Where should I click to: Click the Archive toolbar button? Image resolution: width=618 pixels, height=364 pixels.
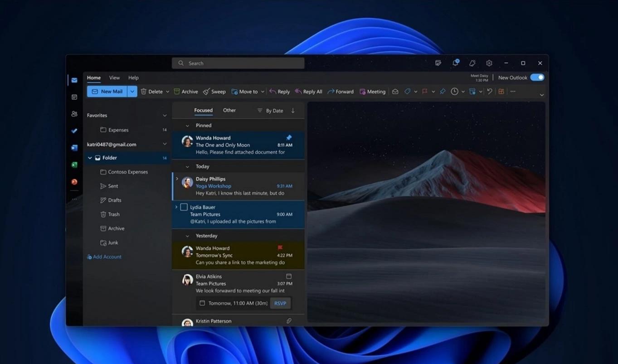point(186,92)
